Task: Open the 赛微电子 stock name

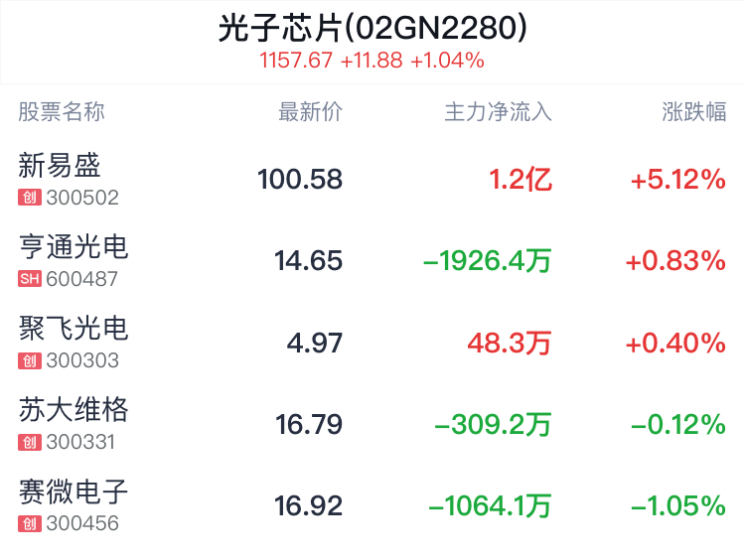Action: (x=74, y=491)
